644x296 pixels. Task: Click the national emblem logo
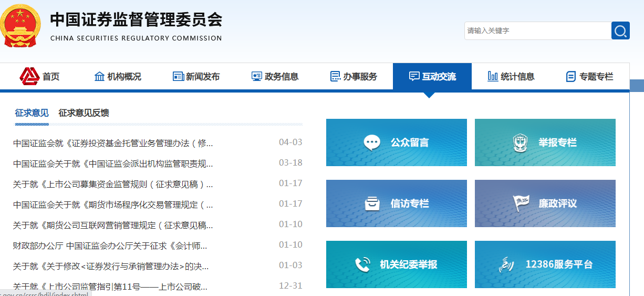click(x=21, y=26)
